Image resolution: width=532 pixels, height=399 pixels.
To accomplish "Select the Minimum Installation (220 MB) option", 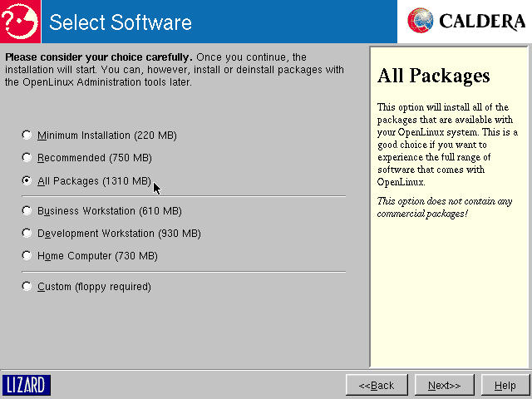I will (x=27, y=135).
